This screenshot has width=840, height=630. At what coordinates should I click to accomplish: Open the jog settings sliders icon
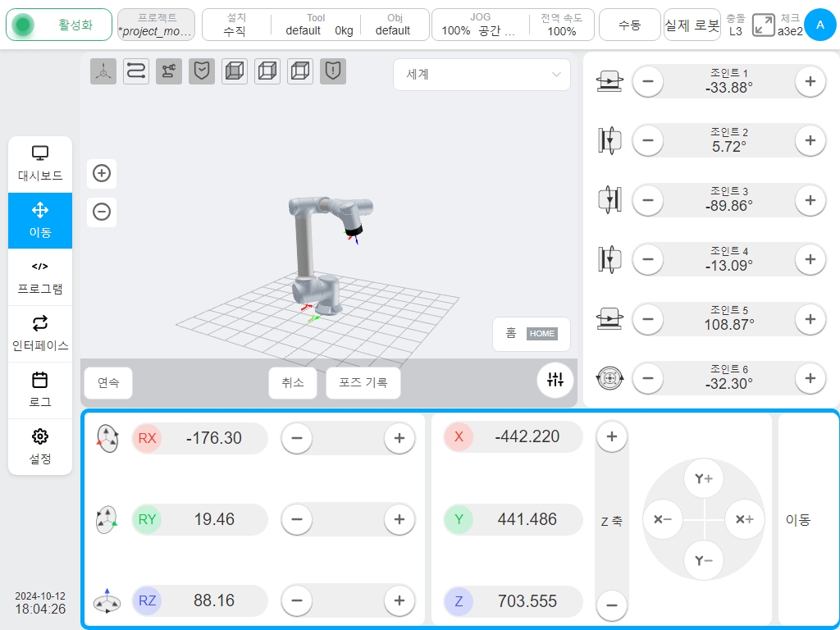555,380
